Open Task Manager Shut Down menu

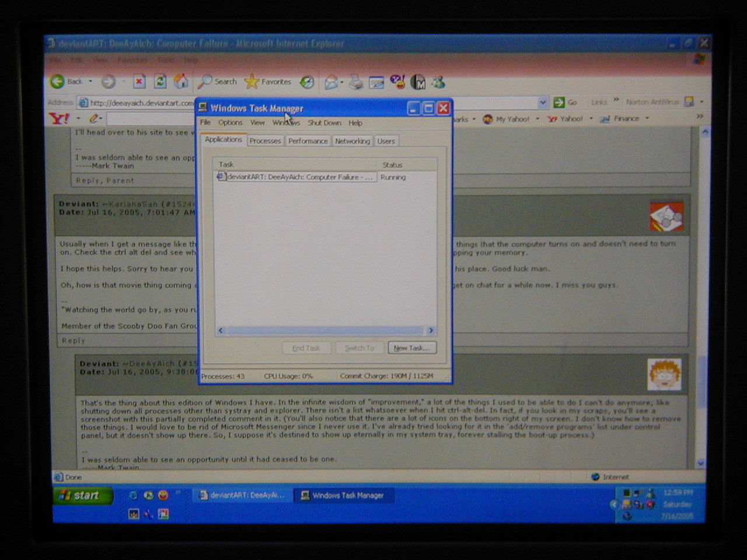point(324,123)
